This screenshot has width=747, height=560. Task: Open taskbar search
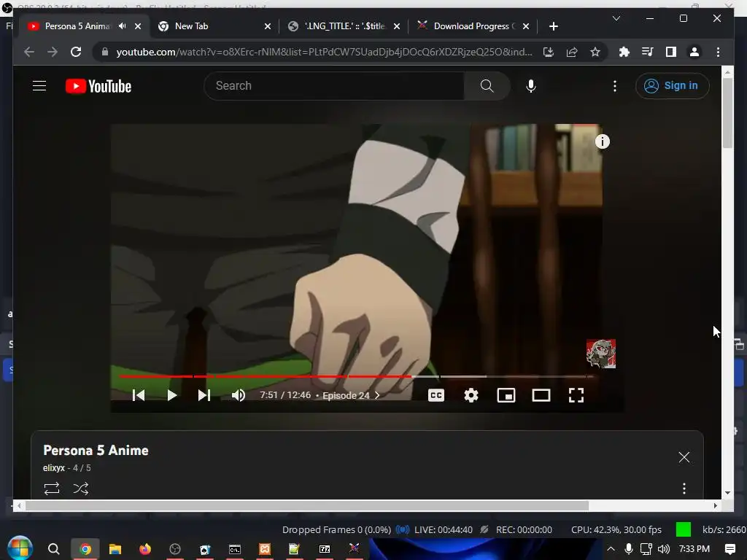click(x=54, y=549)
